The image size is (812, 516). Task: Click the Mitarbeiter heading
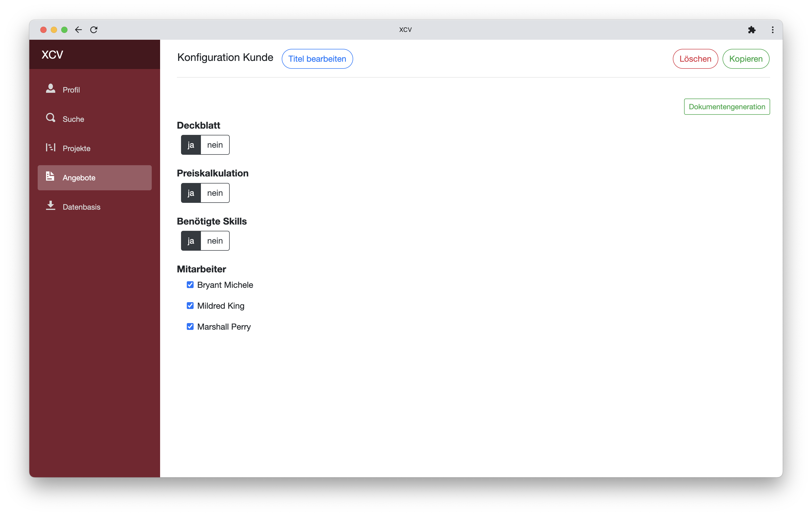click(x=201, y=269)
